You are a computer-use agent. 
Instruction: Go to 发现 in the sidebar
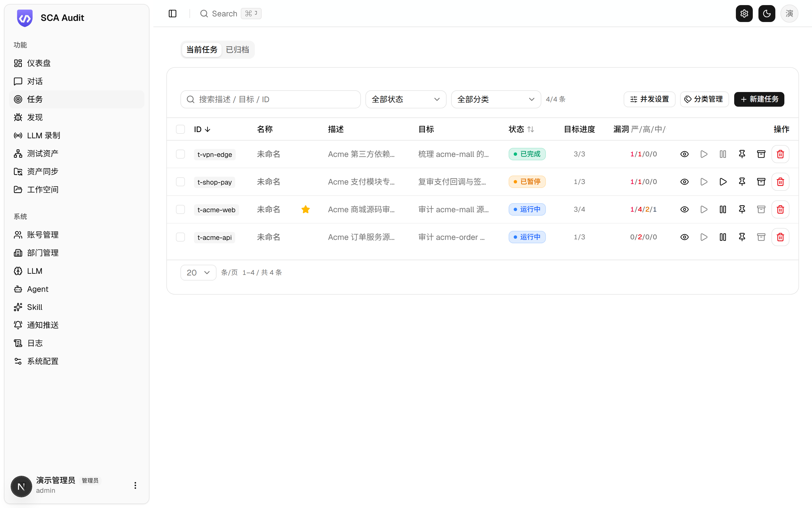(x=76, y=117)
